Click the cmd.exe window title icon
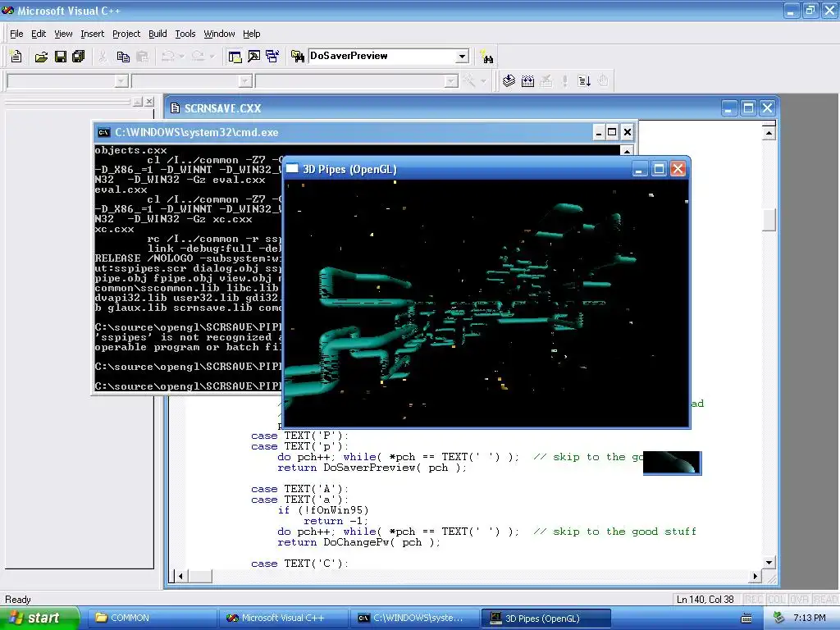This screenshot has width=840, height=630. click(x=104, y=132)
